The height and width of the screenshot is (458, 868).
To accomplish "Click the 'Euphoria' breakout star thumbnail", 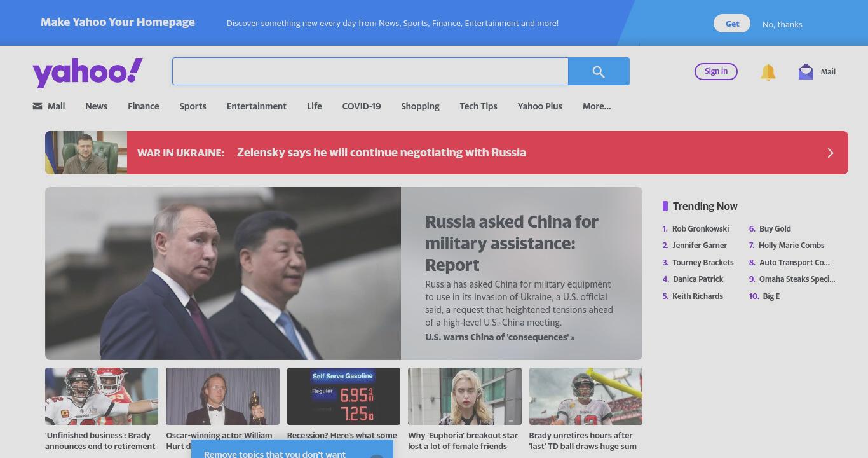I will tap(465, 396).
